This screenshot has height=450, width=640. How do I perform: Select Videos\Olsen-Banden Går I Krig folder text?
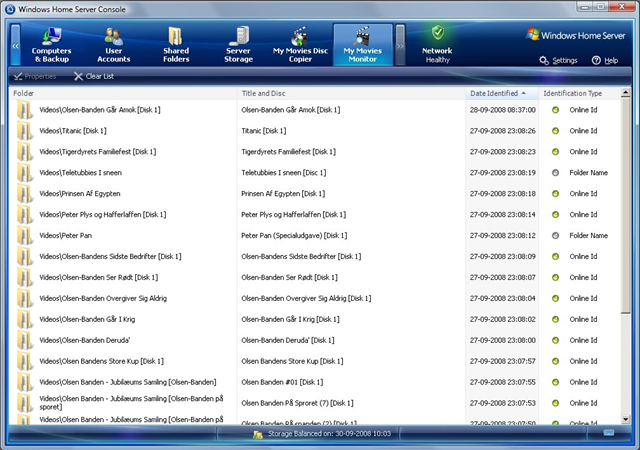87,319
